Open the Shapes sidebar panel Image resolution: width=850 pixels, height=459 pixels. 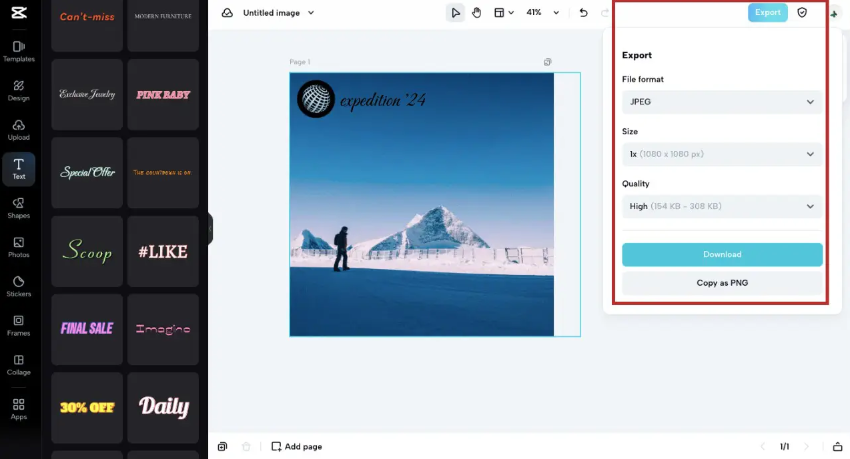[x=19, y=208]
